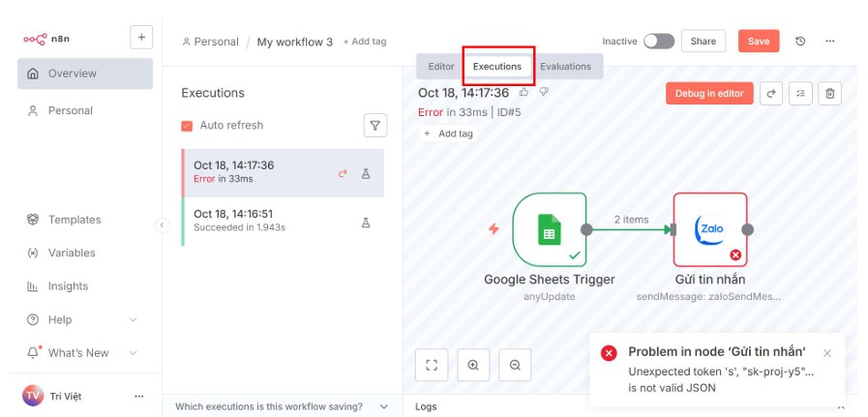Expand the What's New section
Image resolution: width=868 pixels, height=417 pixels.
pos(133,353)
